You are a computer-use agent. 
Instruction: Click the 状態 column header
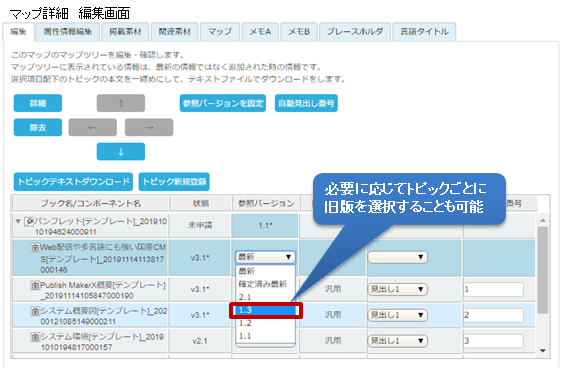[201, 204]
